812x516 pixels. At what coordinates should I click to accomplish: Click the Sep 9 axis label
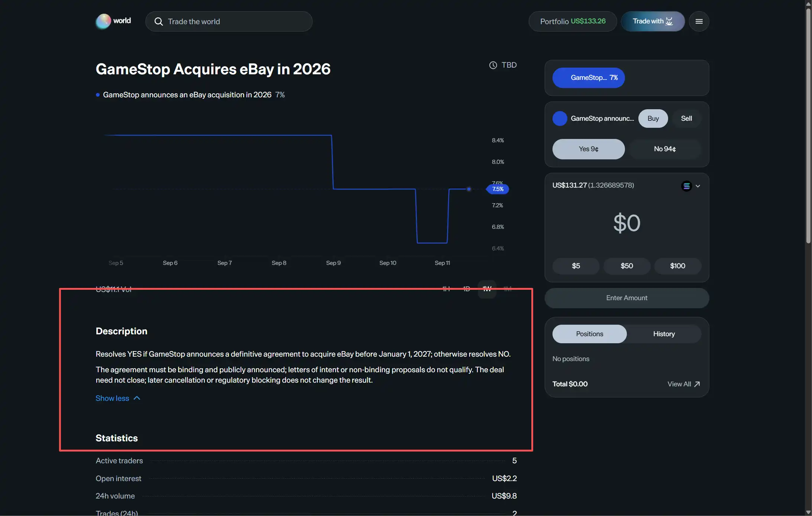click(333, 263)
